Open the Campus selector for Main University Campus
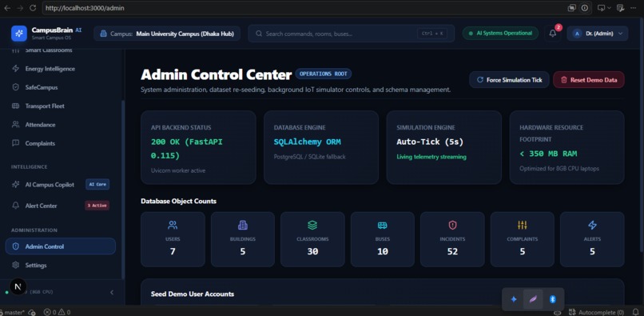The height and width of the screenshot is (316, 644). point(167,34)
